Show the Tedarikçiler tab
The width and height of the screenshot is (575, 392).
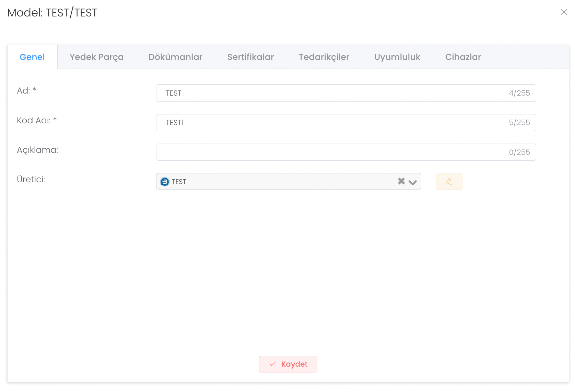tap(324, 57)
